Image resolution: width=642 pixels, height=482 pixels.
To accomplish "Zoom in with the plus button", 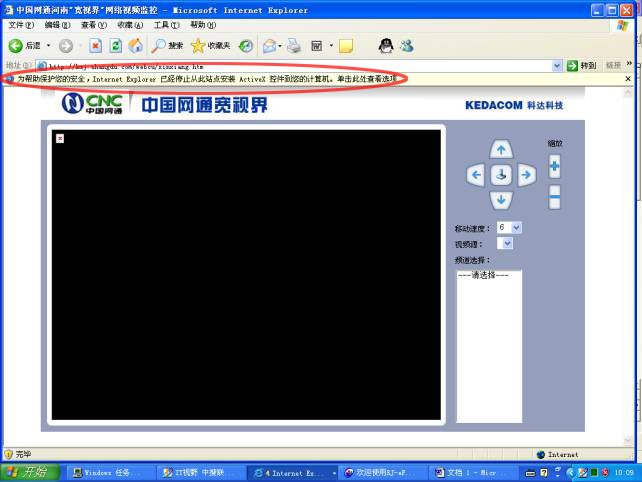I will click(x=555, y=166).
